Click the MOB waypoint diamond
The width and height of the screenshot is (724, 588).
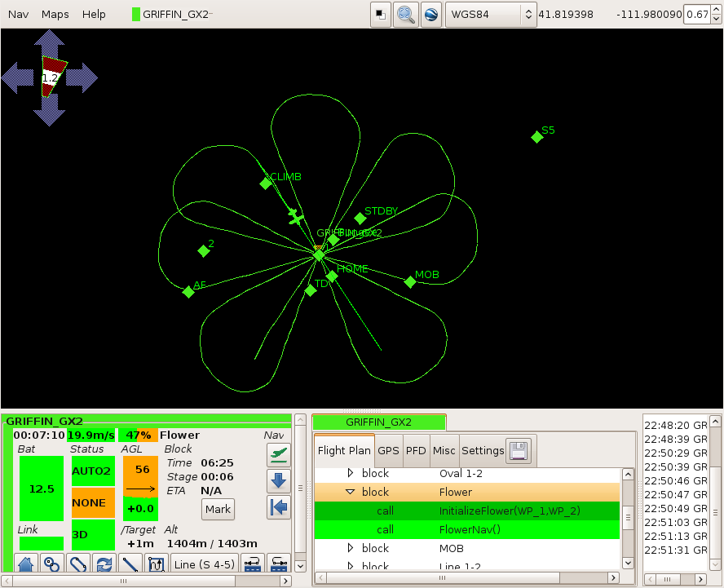(410, 281)
